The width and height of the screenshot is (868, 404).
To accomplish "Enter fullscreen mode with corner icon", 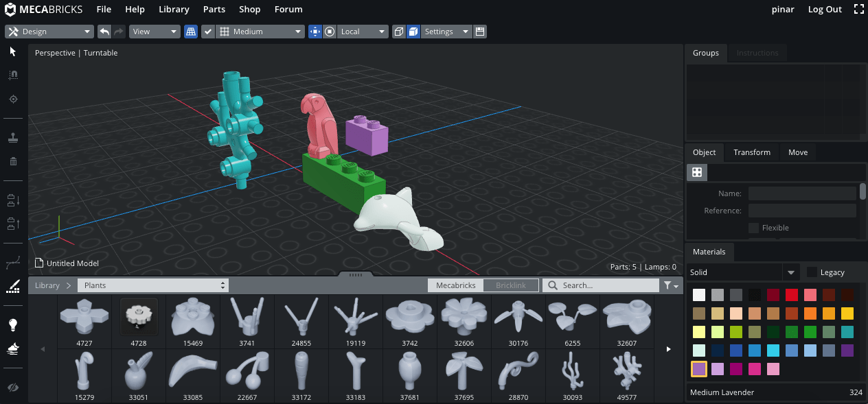I will point(858,10).
